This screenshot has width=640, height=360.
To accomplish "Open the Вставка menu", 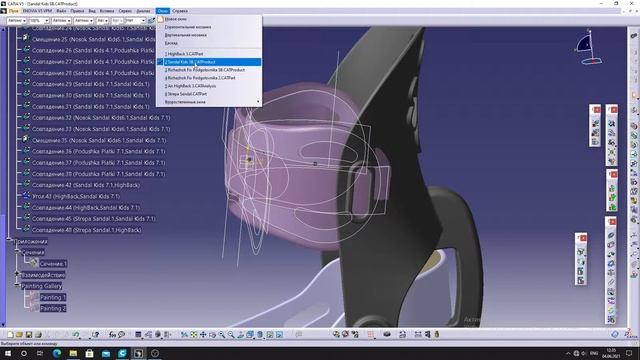I will pyautogui.click(x=107, y=11).
